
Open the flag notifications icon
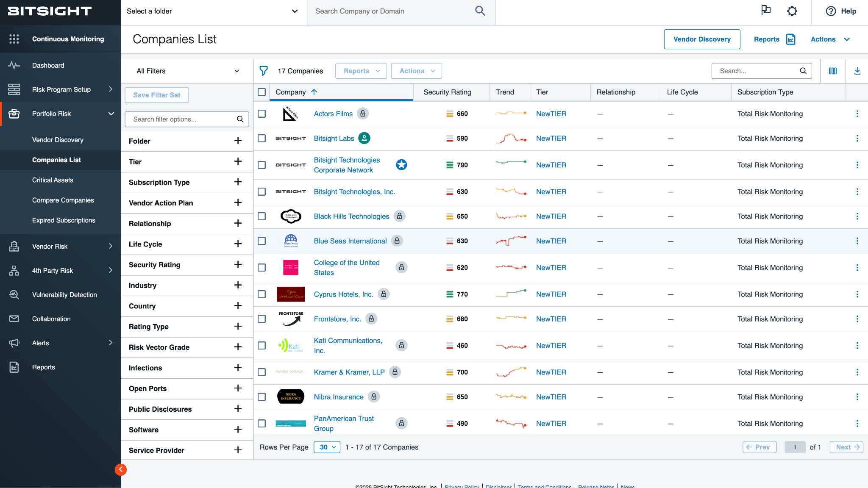tap(766, 11)
